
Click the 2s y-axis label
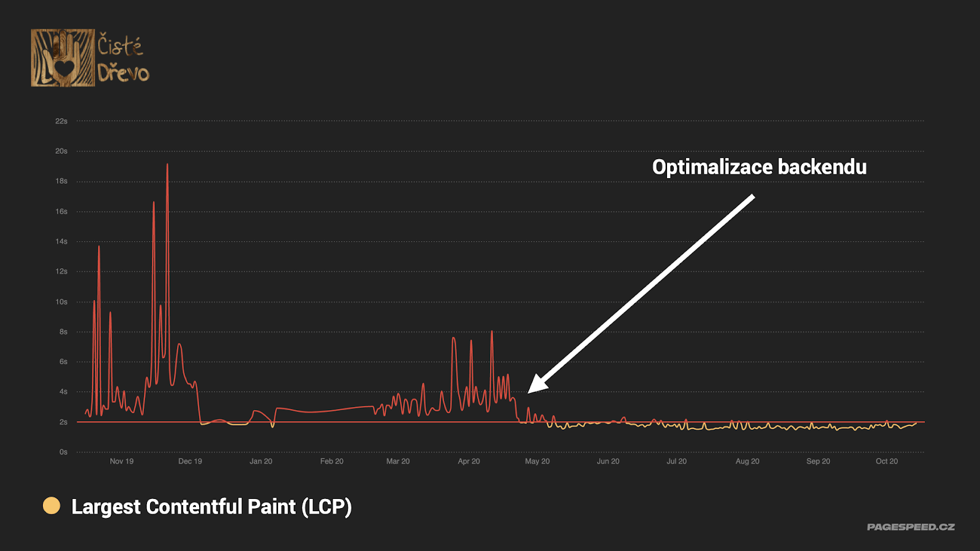(x=63, y=422)
